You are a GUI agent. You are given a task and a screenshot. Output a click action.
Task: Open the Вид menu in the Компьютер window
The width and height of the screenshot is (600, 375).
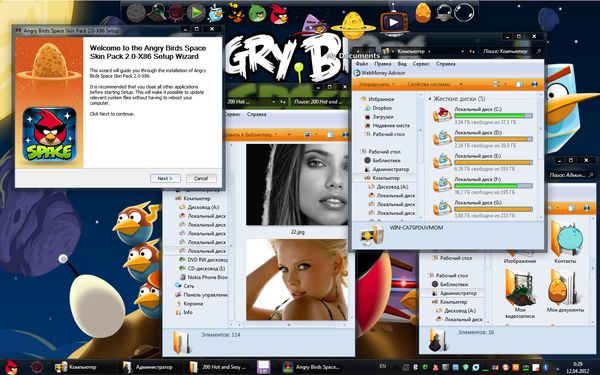click(x=402, y=64)
